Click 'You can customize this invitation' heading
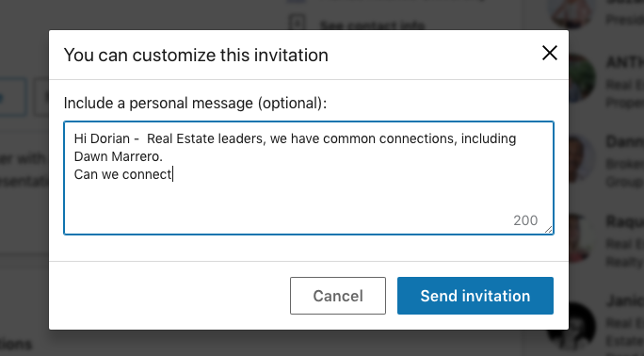This screenshot has width=644, height=356. coord(196,55)
